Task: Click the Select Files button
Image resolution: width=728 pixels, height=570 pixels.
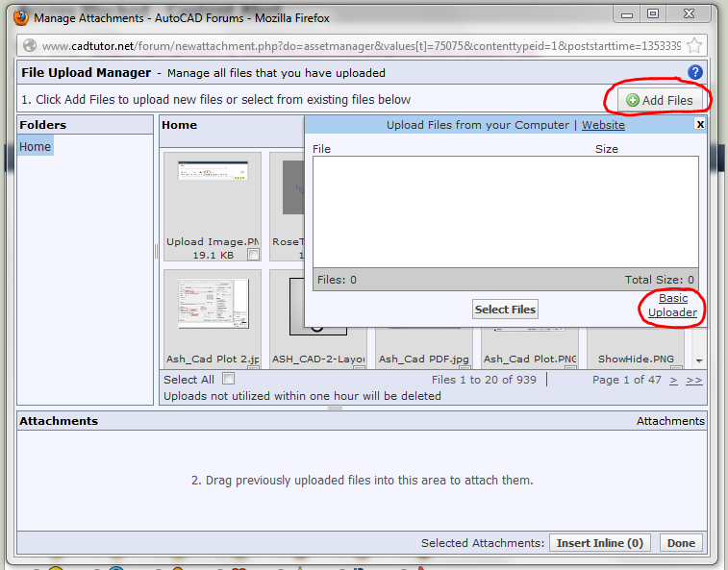Action: pos(505,310)
